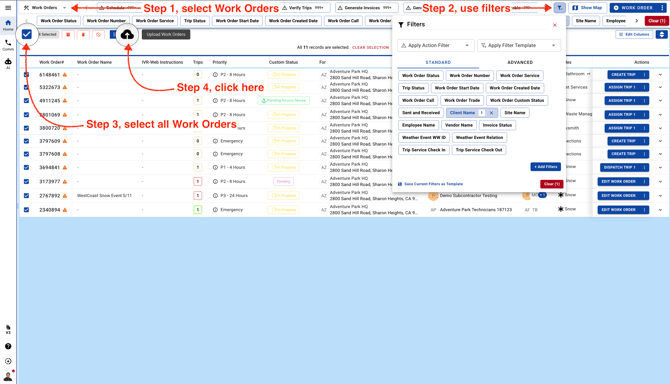Uncheck the checkbox for work order 3173977
The width and height of the screenshot is (670, 384).
point(26,182)
